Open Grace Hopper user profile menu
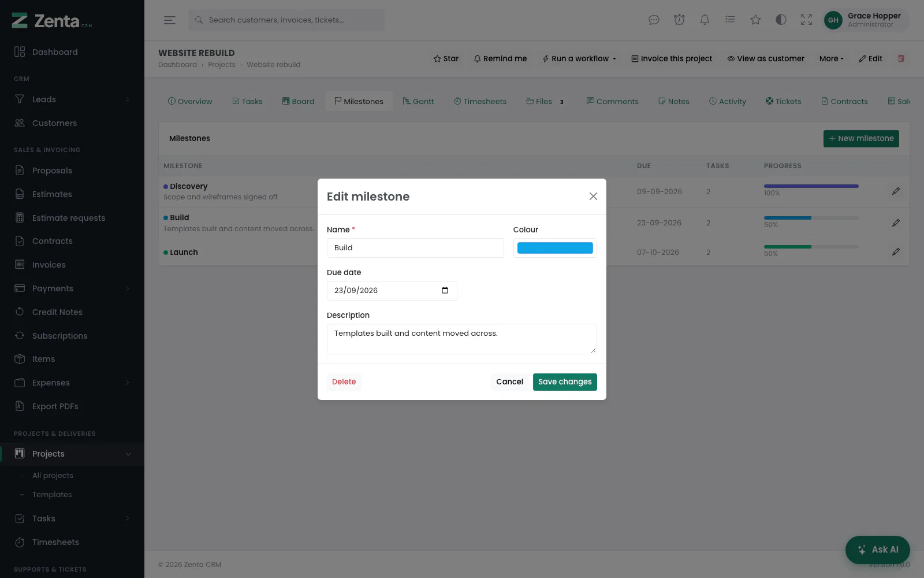 865,20
